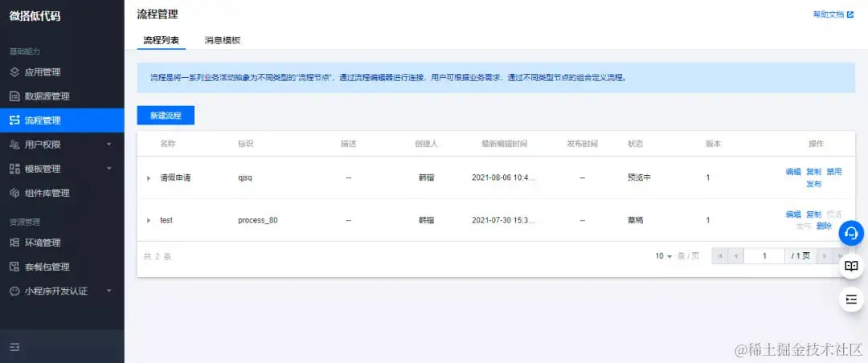Click the 标识 column header
Image resolution: width=868 pixels, height=363 pixels.
coord(246,144)
